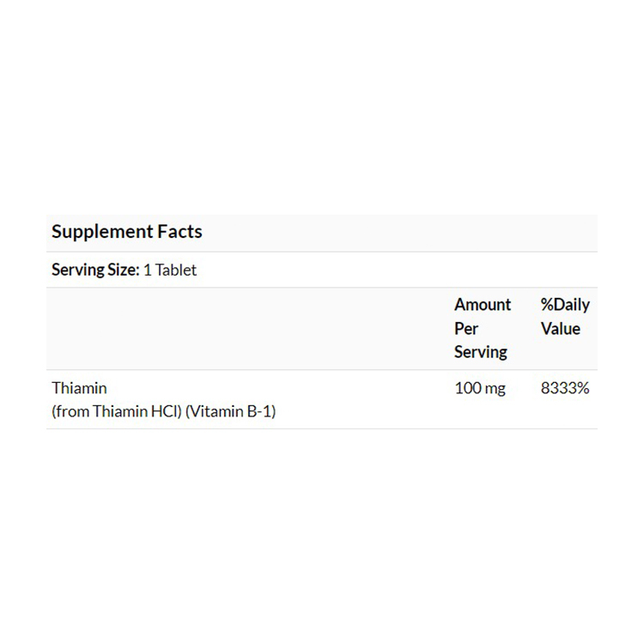This screenshot has width=644, height=644.
Task: Click the Thiamin ingredient name
Action: pos(79,388)
